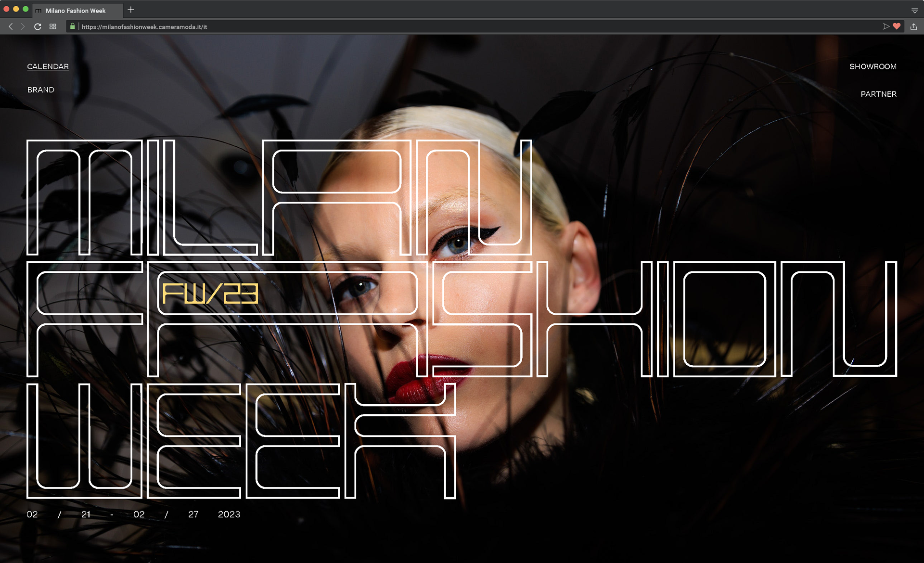Screen dimensions: 924x563
Task: Go back to the previous page
Action: point(11,26)
